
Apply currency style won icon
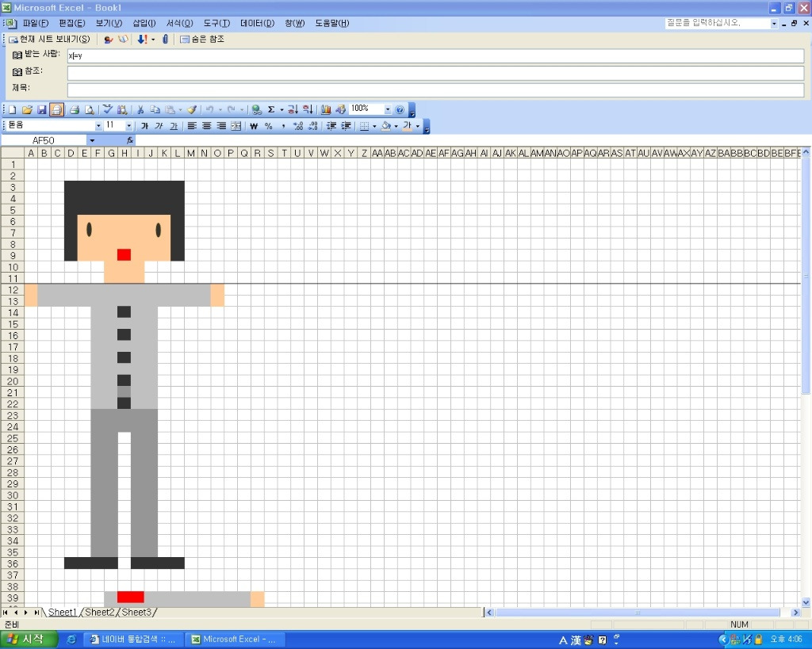[x=254, y=126]
